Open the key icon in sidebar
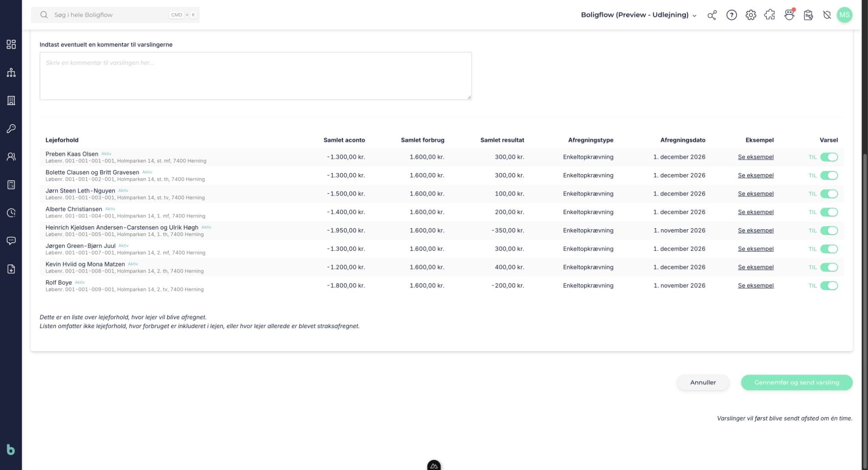This screenshot has width=868, height=470. click(11, 128)
